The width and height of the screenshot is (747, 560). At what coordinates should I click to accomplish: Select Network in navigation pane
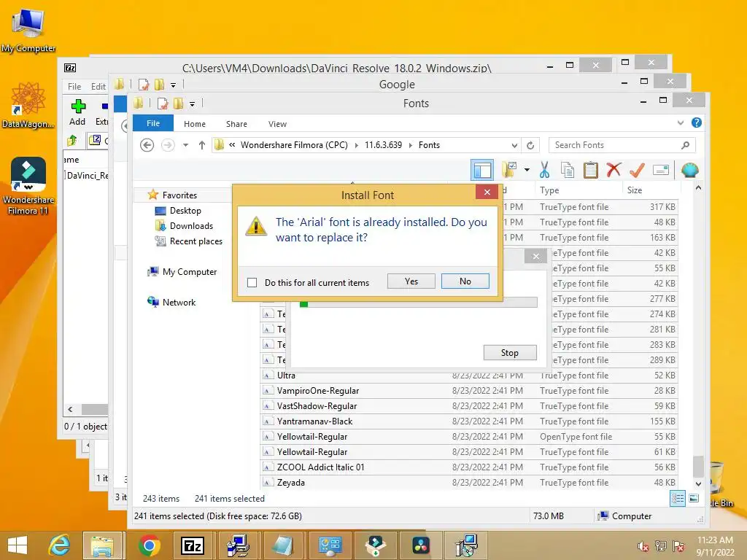179,302
